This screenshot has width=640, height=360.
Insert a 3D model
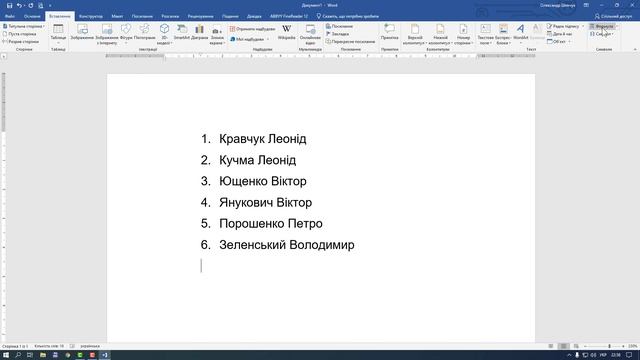pos(164,34)
